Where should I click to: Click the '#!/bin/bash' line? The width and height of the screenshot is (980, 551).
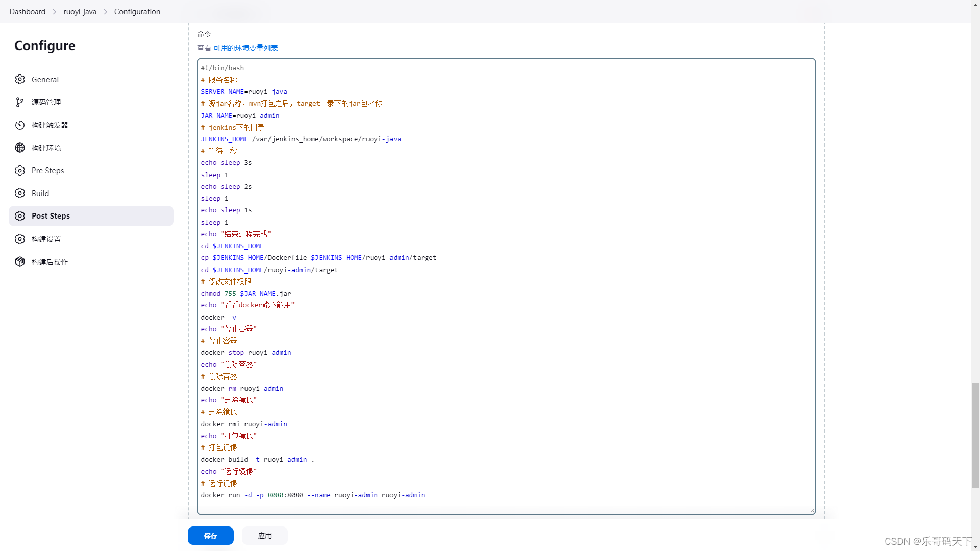(222, 68)
